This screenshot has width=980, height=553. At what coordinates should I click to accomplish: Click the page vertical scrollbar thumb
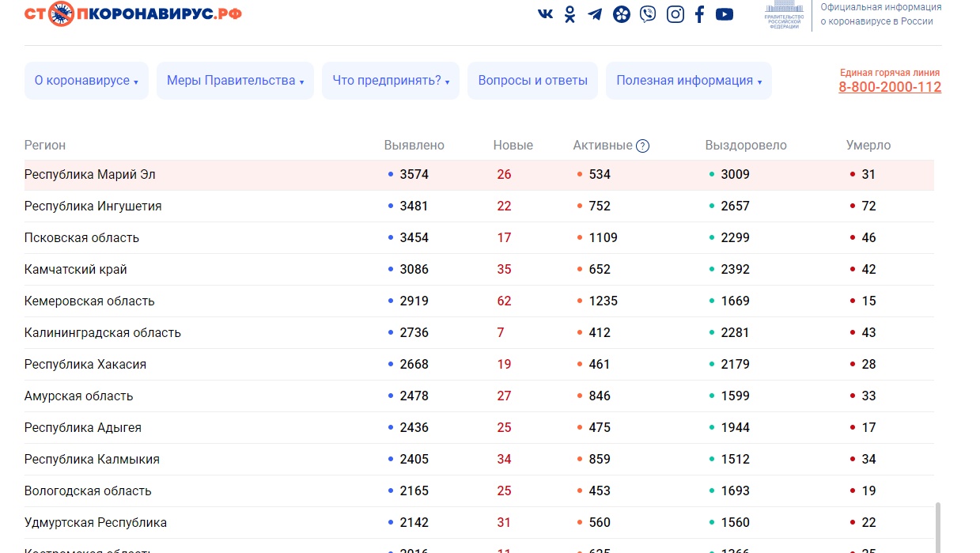click(939, 525)
